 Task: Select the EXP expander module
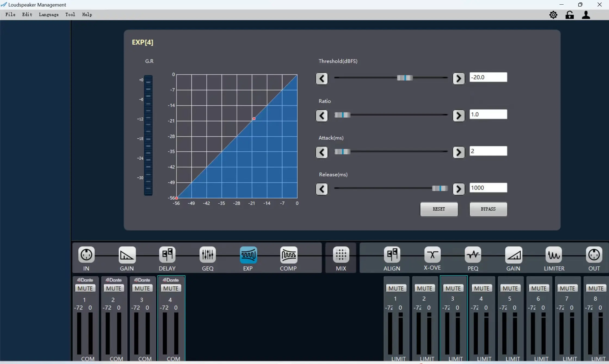pyautogui.click(x=248, y=255)
